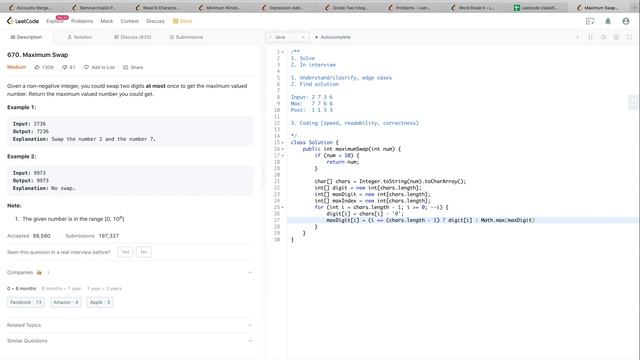Image resolution: width=640 pixels, height=360 pixels.
Task: Answer Yes to seen in interview
Action: click(x=125, y=252)
